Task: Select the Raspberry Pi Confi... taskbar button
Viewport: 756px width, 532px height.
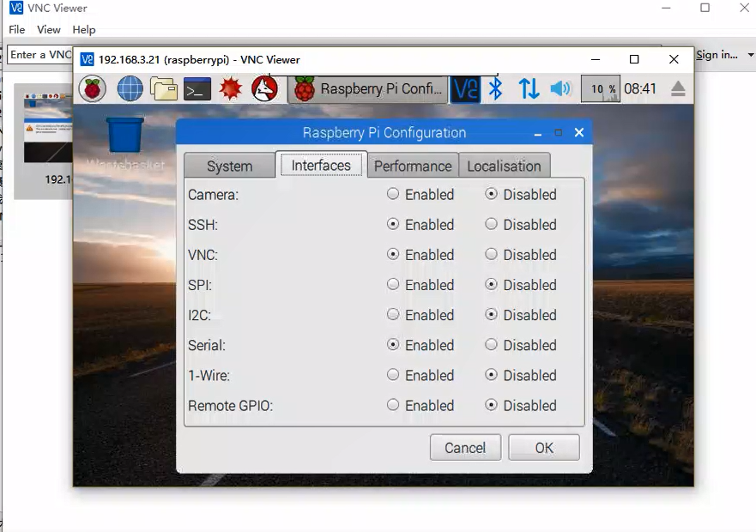Action: point(368,89)
